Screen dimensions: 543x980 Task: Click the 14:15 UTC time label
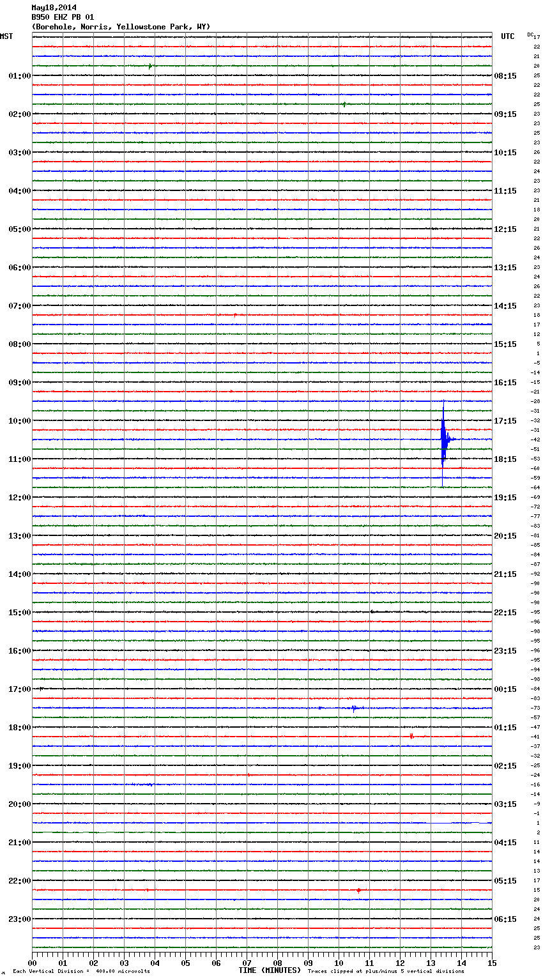point(505,306)
